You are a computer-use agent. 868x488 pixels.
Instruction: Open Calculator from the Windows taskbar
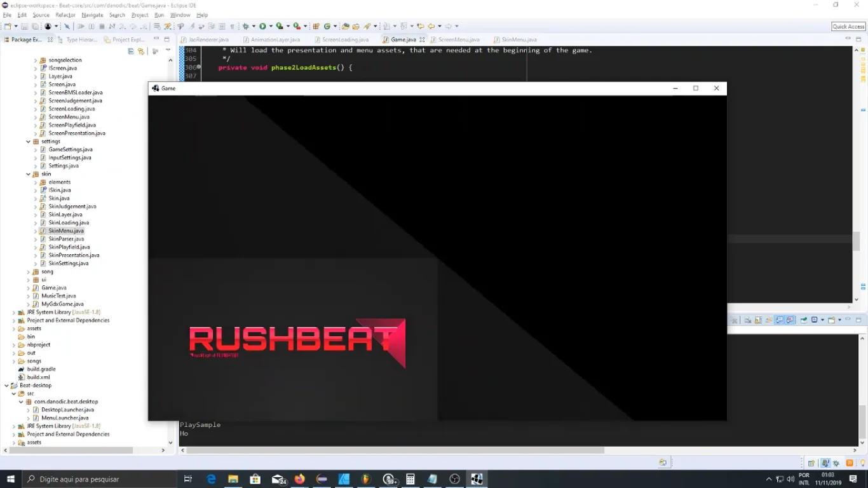410,479
